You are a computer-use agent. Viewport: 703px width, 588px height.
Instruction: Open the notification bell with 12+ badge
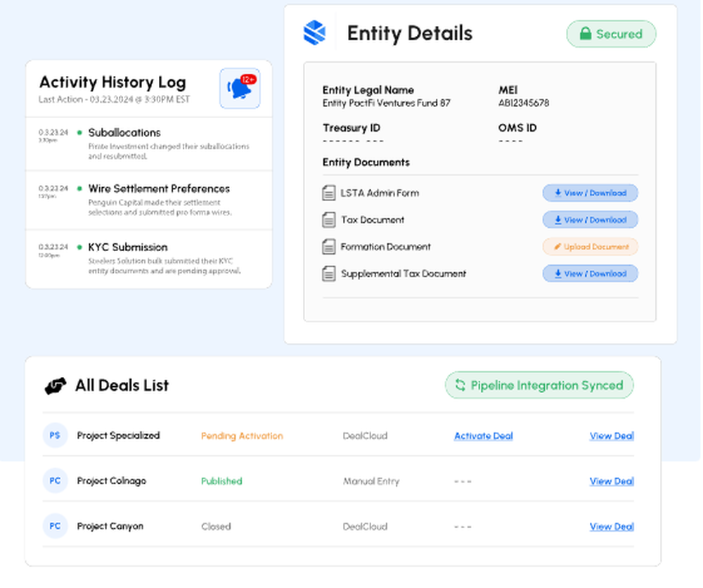[x=239, y=87]
